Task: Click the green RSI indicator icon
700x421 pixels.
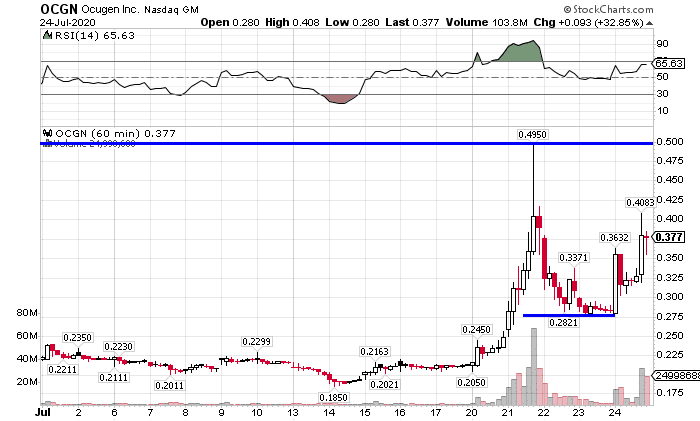Action: (47, 35)
